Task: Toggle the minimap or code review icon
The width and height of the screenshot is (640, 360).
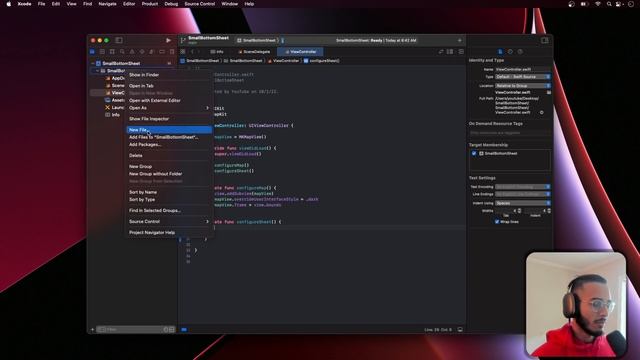Action: click(x=441, y=52)
